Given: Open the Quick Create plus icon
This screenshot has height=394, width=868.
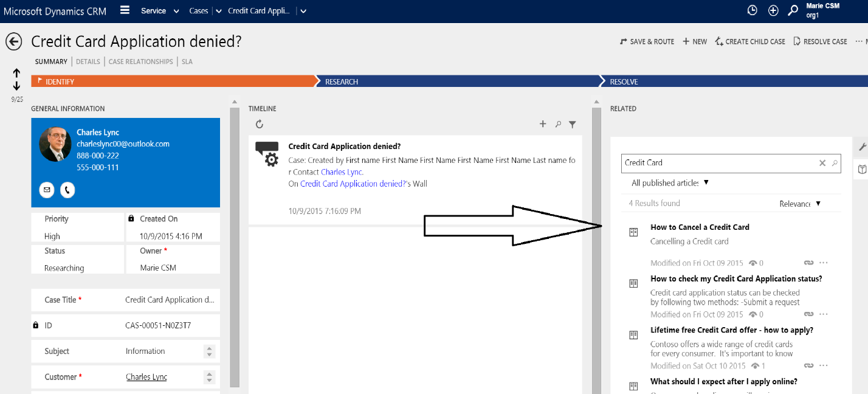Looking at the screenshot, I should [x=773, y=10].
